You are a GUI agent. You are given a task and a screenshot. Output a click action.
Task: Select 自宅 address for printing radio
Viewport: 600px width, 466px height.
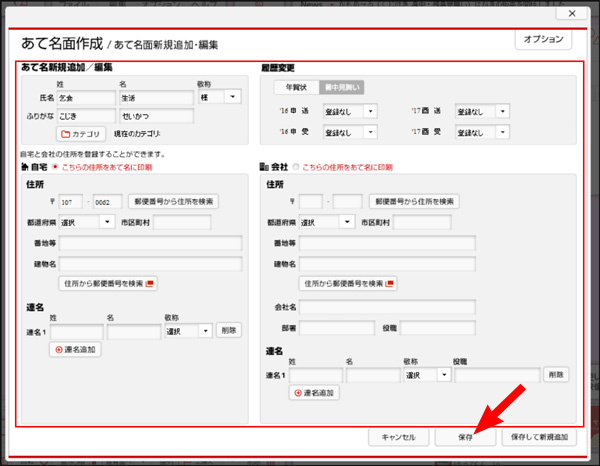(55, 167)
